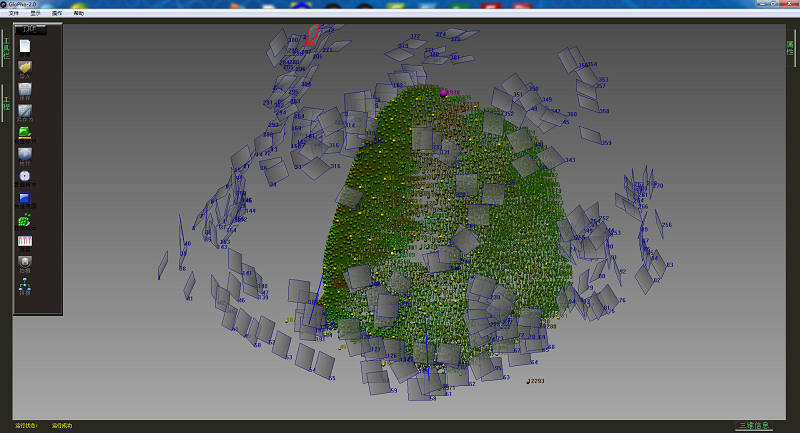Open the 显示 menu
Viewport: 800px width, 433px height.
tap(35, 13)
